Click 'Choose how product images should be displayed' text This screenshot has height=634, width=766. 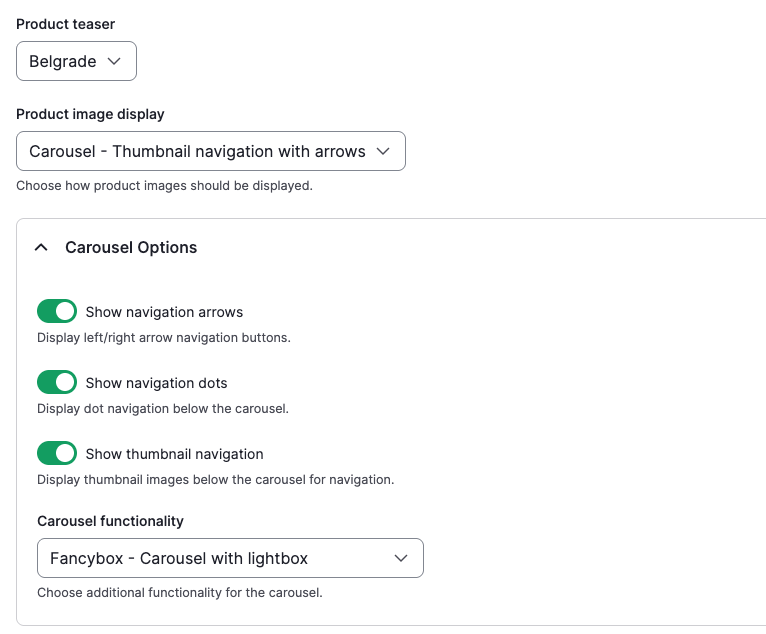point(164,186)
